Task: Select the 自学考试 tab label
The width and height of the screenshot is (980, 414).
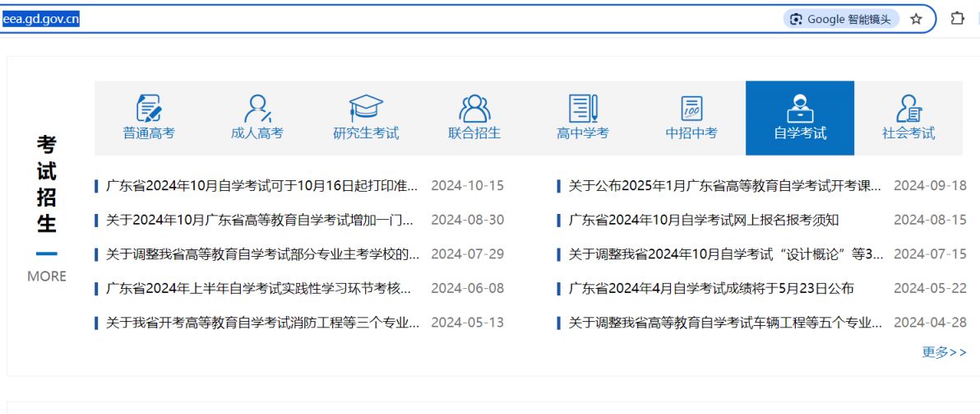Action: [x=800, y=133]
